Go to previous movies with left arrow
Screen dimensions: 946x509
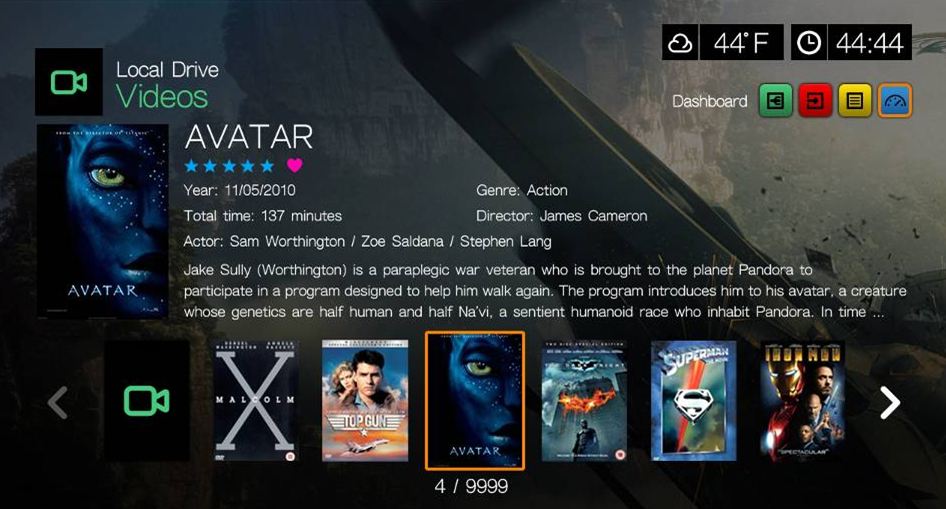(x=58, y=402)
